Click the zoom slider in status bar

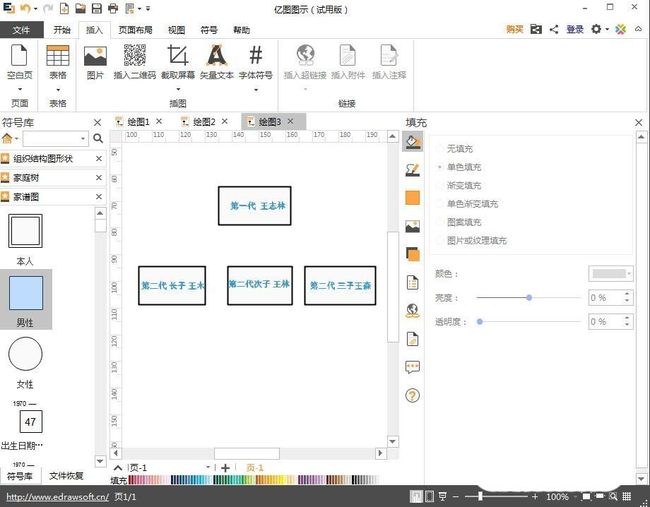(x=480, y=496)
